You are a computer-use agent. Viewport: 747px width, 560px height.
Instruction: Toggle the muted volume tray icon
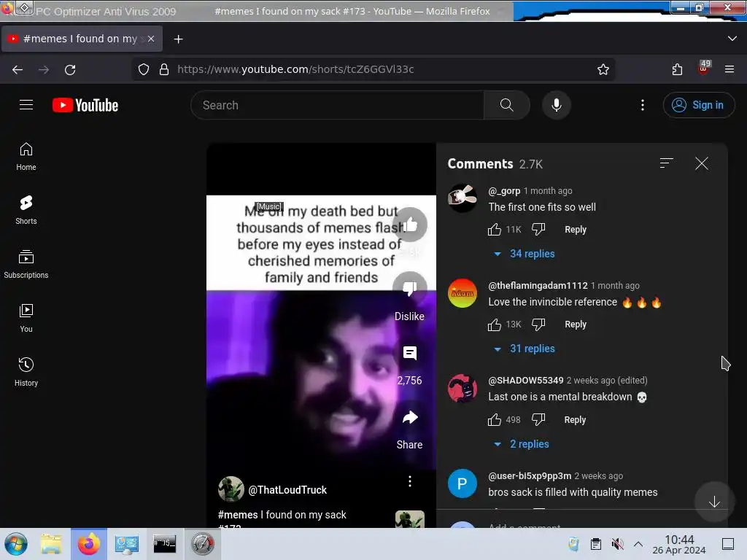[617, 544]
